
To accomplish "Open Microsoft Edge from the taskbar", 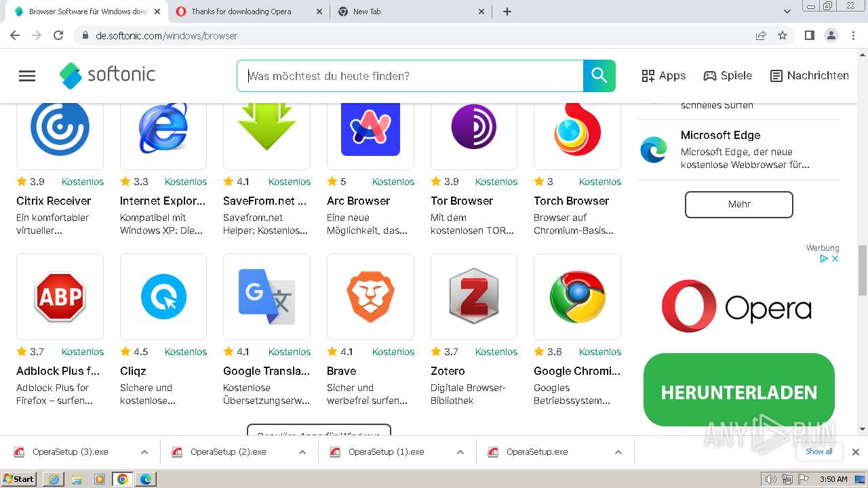I will (x=145, y=479).
